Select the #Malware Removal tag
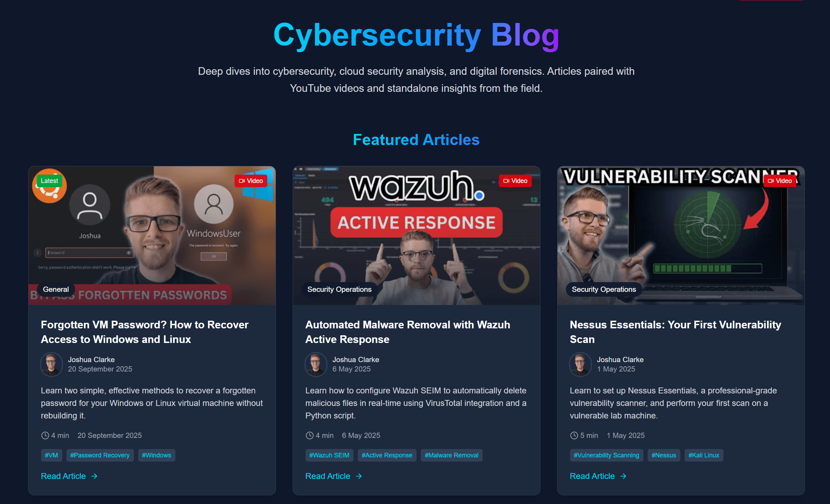The image size is (830, 504). [451, 455]
